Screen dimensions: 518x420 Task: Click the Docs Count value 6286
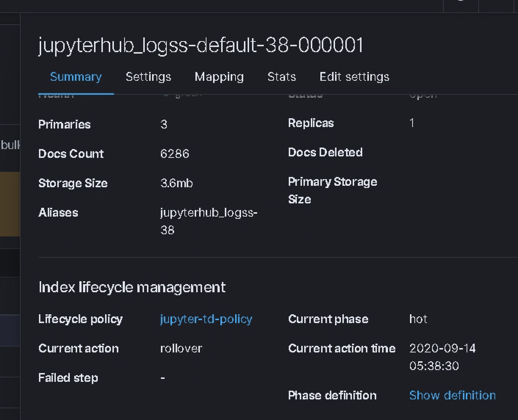pos(175,154)
